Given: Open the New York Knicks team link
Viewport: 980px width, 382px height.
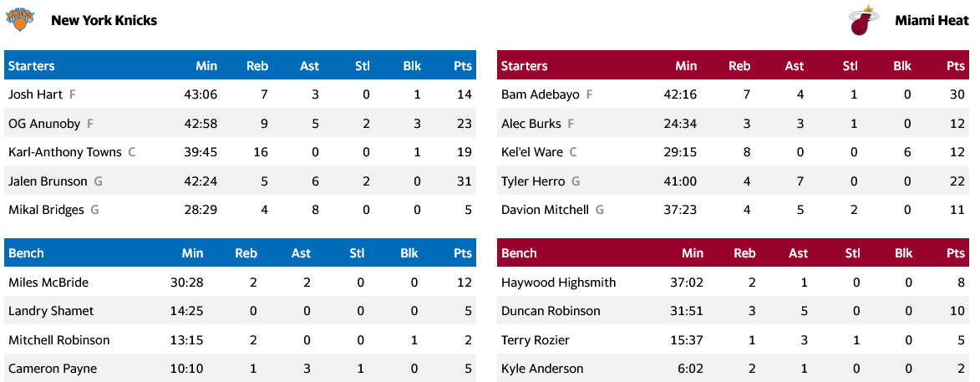Looking at the screenshot, I should [x=104, y=20].
